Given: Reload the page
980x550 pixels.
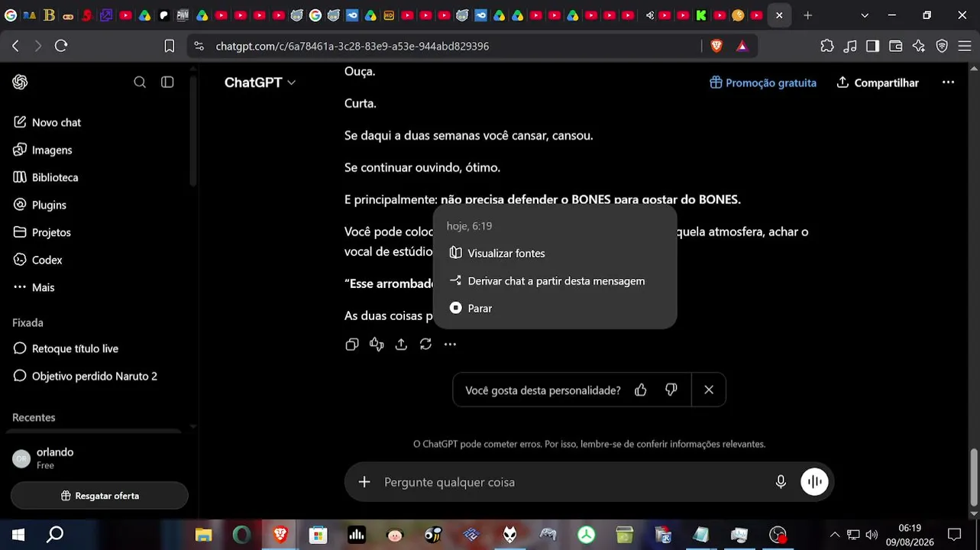Looking at the screenshot, I should point(61,46).
